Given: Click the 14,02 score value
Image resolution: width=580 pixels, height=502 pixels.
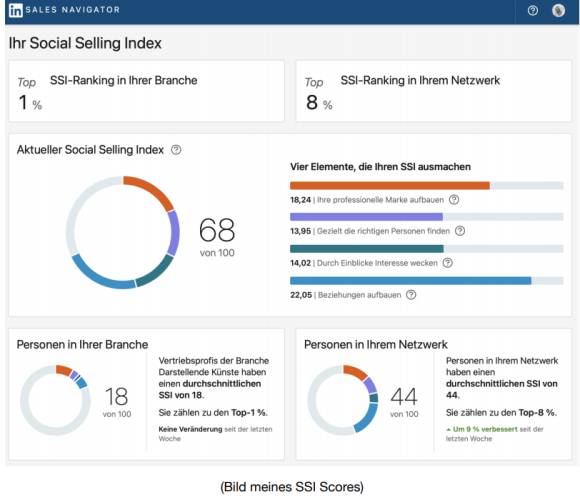Looking at the screenshot, I should 300,263.
